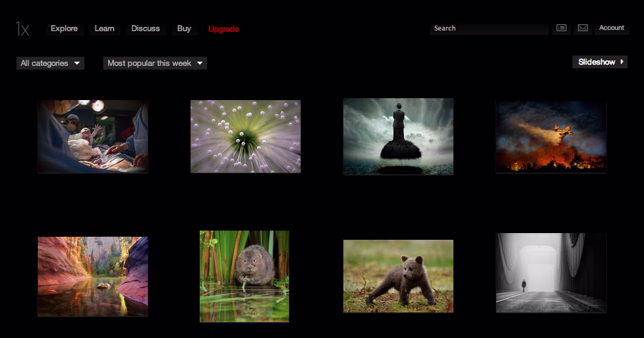This screenshot has width=644, height=338.
Task: Open the purple flower macro photo
Action: (x=246, y=136)
